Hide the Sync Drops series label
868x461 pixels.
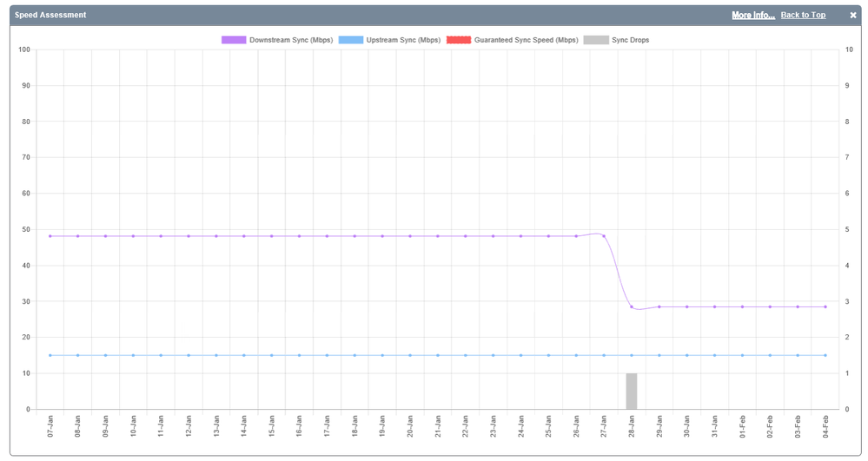(630, 40)
